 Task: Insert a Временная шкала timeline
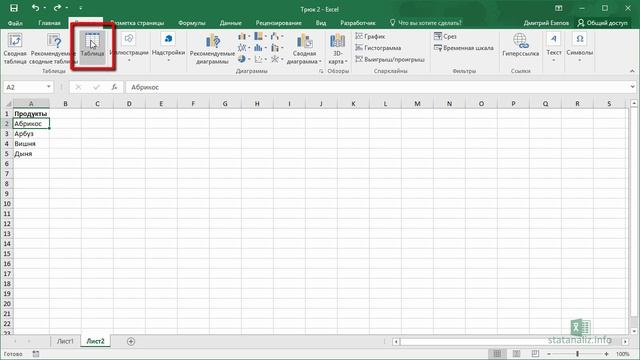(464, 48)
